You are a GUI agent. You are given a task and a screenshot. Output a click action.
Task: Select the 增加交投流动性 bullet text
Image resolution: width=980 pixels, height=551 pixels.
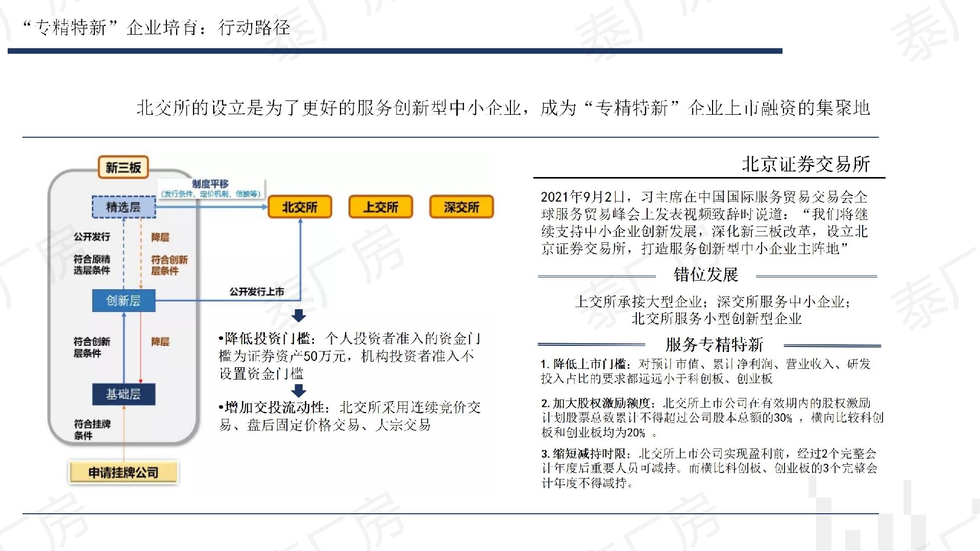coord(350,416)
